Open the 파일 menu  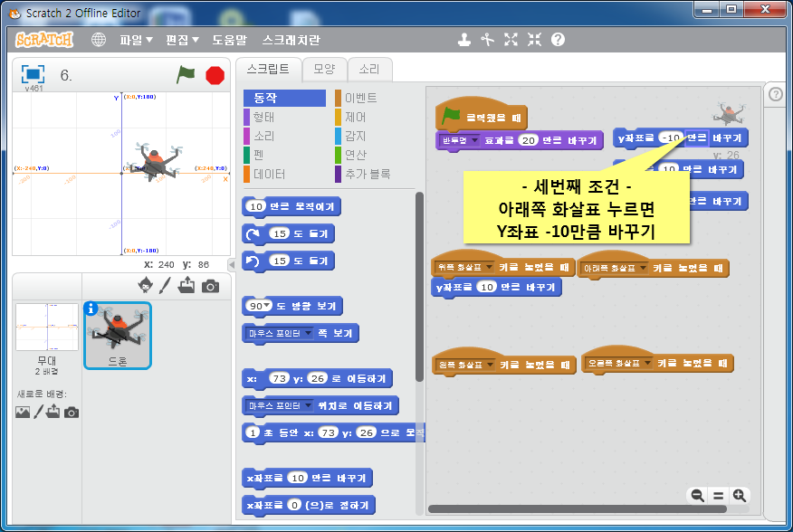point(136,40)
